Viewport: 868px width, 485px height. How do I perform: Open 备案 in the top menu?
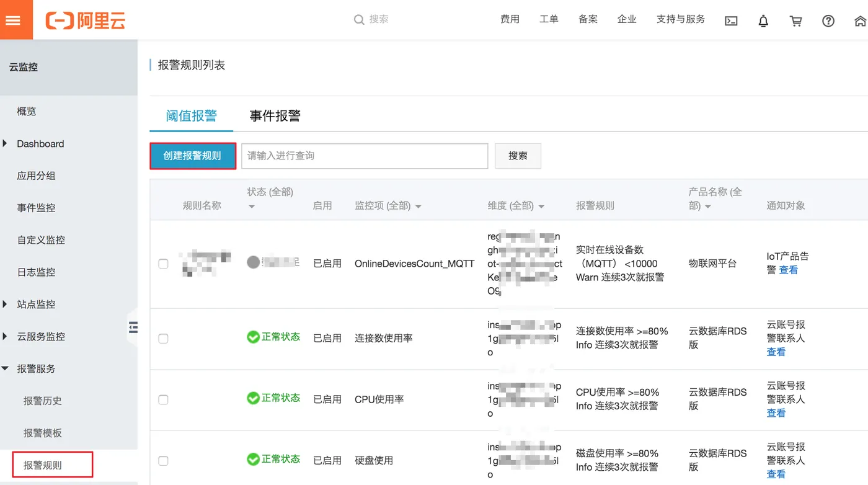coord(588,19)
